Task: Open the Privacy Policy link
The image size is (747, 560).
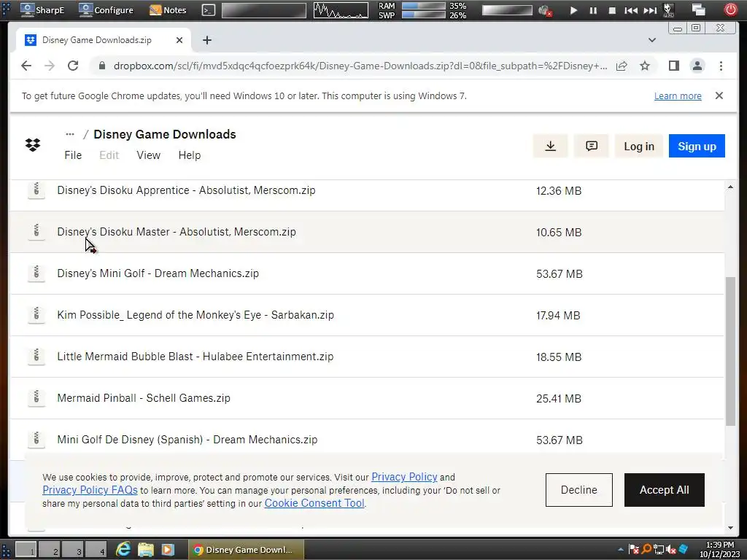Action: pyautogui.click(x=404, y=477)
